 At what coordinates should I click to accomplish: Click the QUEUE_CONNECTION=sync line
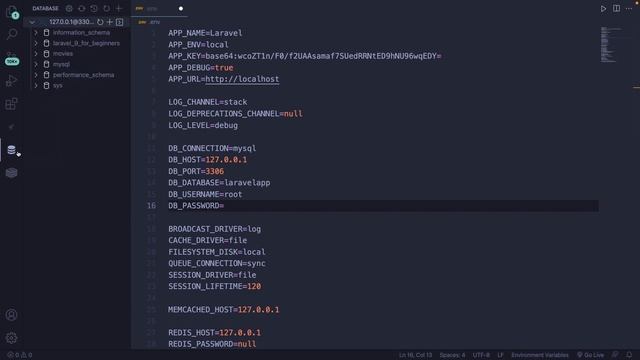217,264
